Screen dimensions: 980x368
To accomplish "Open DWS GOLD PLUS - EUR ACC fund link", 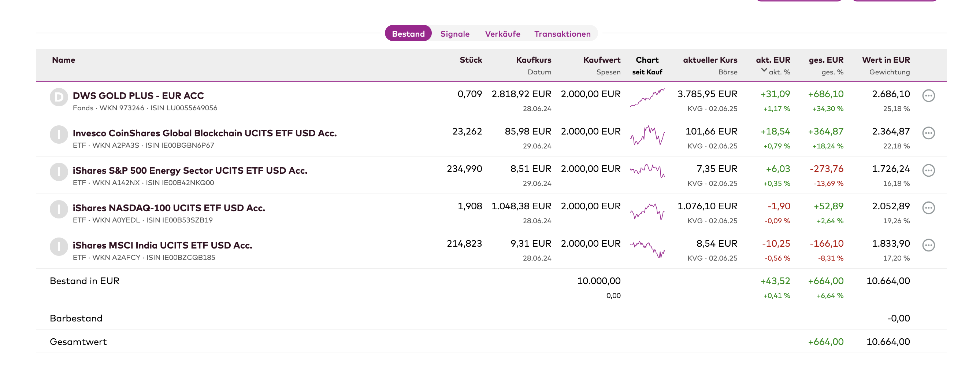I will coord(138,96).
